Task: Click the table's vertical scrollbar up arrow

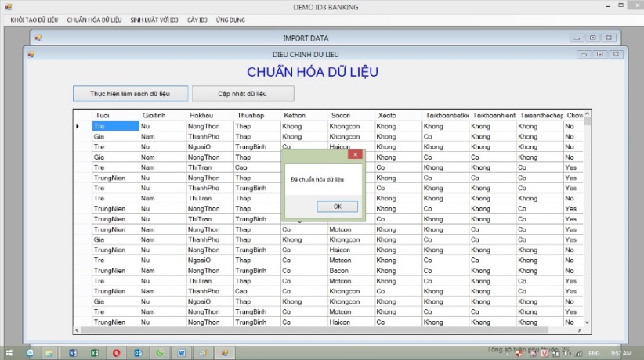Action: tap(587, 113)
